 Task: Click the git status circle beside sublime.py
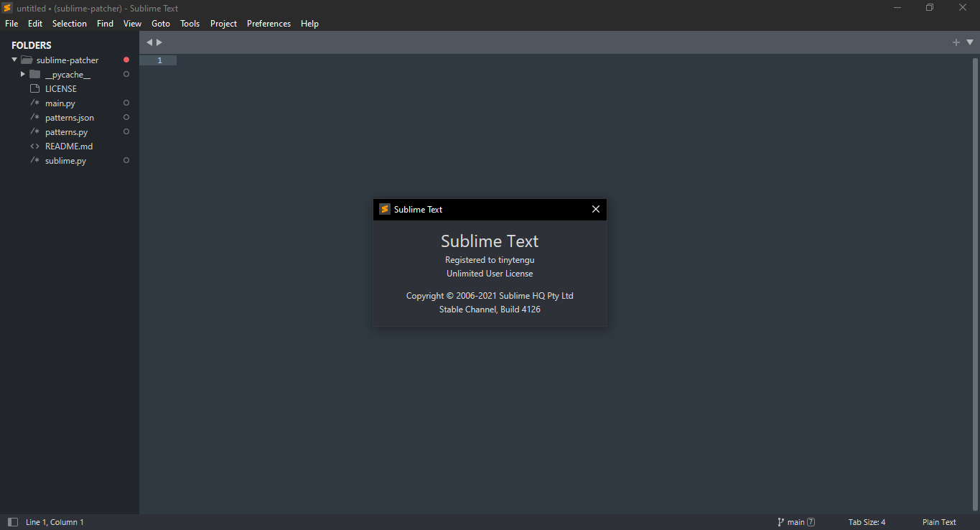click(126, 161)
